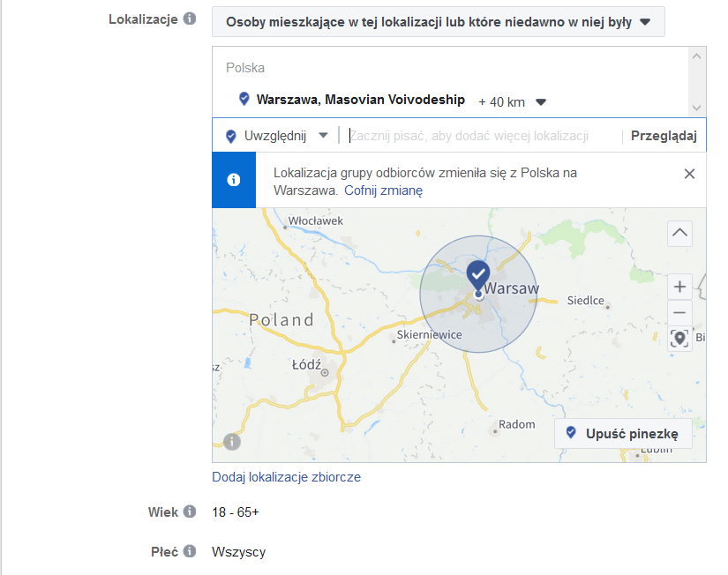Click the blue pin icon beside Uwzględnij
The image size is (728, 575).
[230, 135]
